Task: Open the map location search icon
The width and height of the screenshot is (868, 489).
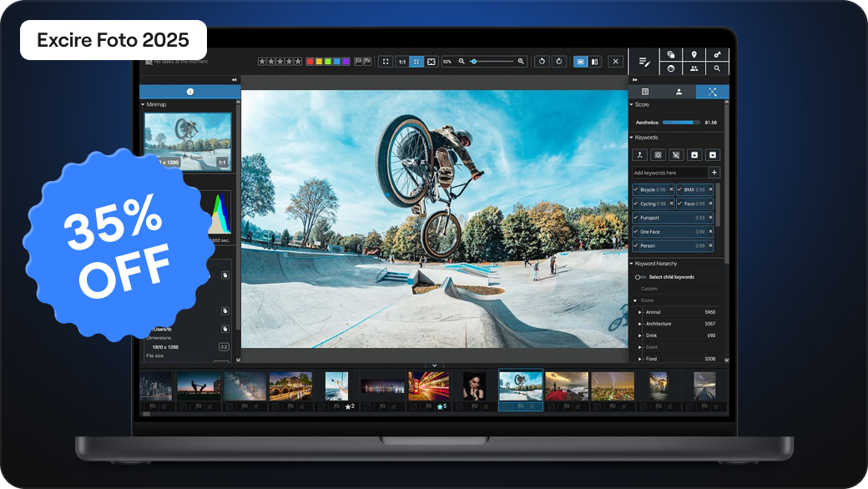Action: pyautogui.click(x=694, y=55)
